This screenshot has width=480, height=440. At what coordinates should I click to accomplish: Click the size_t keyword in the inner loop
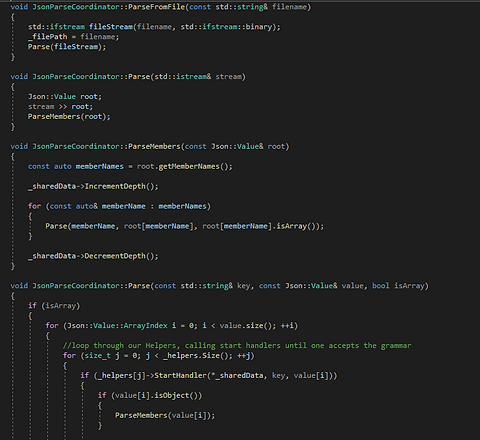pyautogui.click(x=98, y=356)
